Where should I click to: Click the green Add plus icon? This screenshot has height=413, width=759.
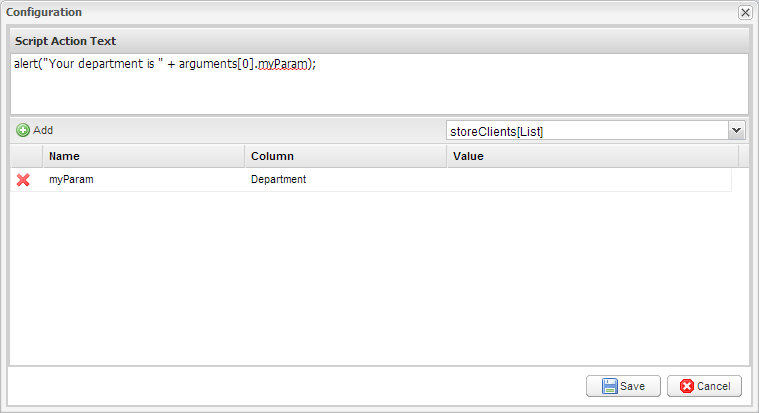[x=23, y=130]
